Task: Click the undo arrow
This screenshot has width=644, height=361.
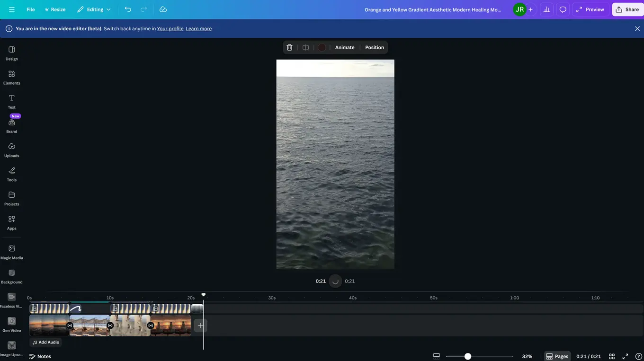Action: (x=128, y=9)
